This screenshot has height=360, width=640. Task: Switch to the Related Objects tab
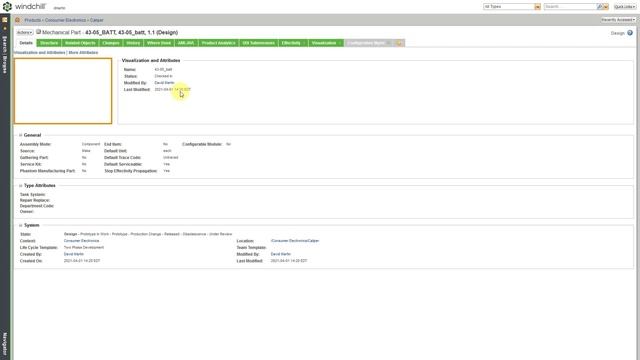click(x=80, y=43)
